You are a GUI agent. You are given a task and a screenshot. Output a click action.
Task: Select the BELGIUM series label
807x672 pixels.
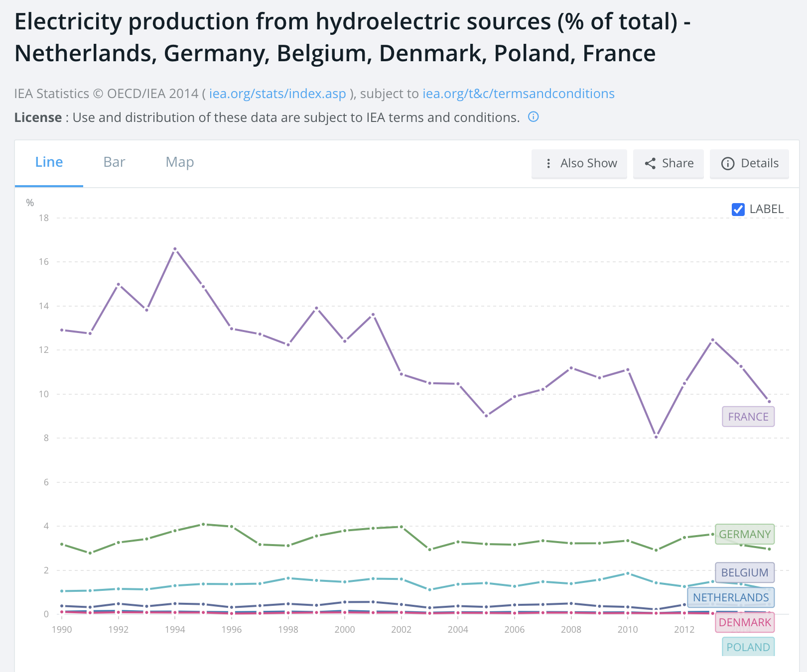tap(745, 572)
